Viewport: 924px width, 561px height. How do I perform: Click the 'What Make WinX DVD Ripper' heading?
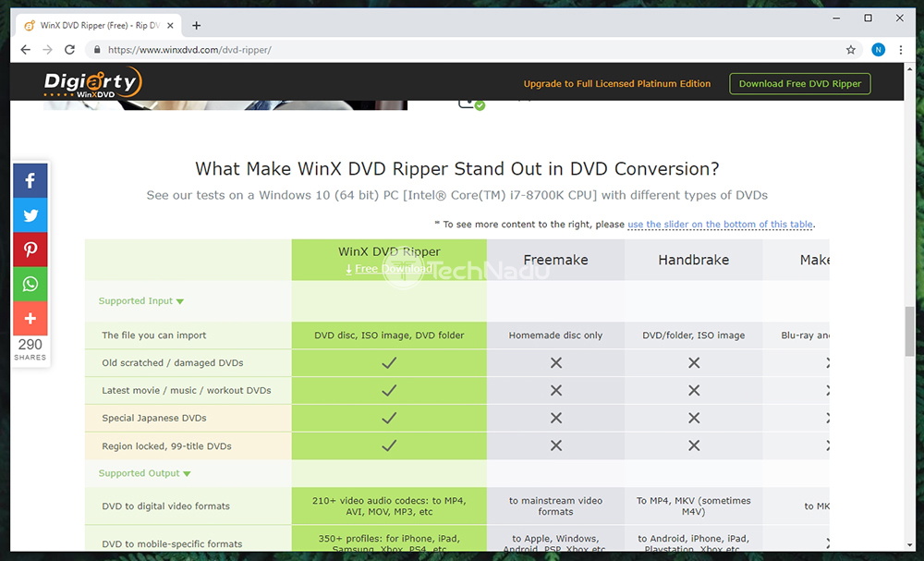click(457, 169)
